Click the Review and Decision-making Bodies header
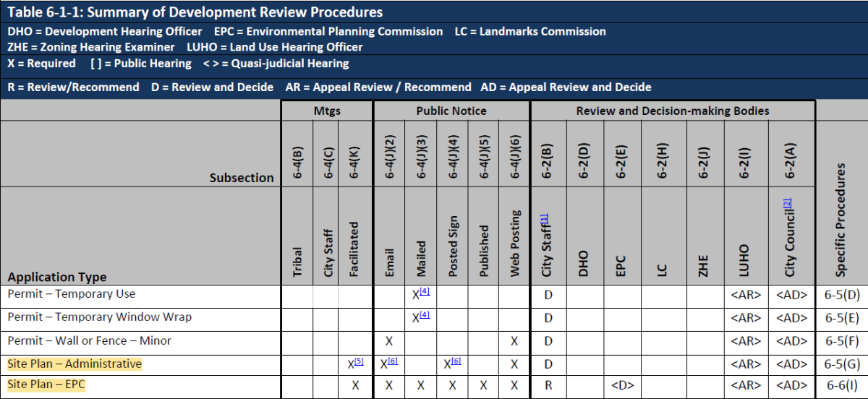 coord(673,111)
